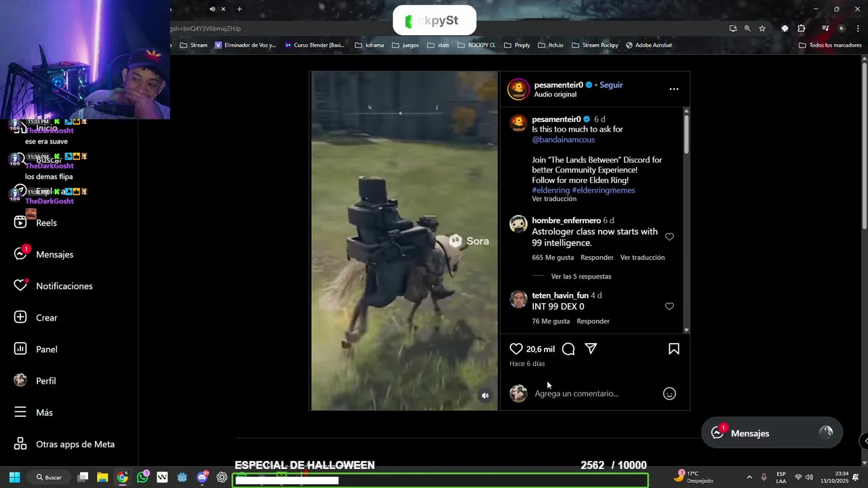Unmute the video using speaker icon
Viewport: 868px width, 488px height.
tap(485, 396)
